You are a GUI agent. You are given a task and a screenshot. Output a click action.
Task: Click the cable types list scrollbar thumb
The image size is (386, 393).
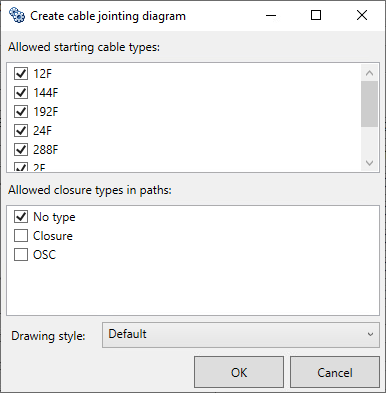point(369,104)
